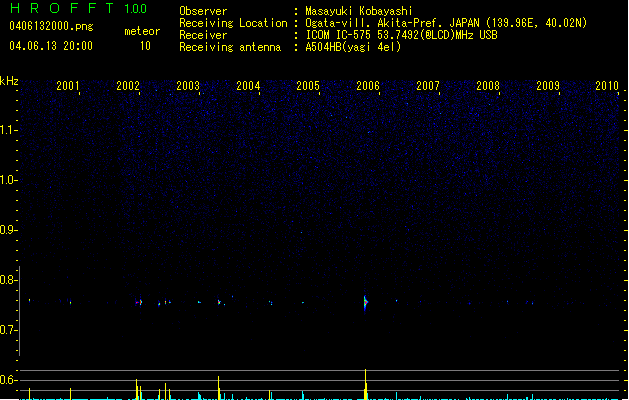Click the 0.7 kHz frequency tick label

click(8, 330)
